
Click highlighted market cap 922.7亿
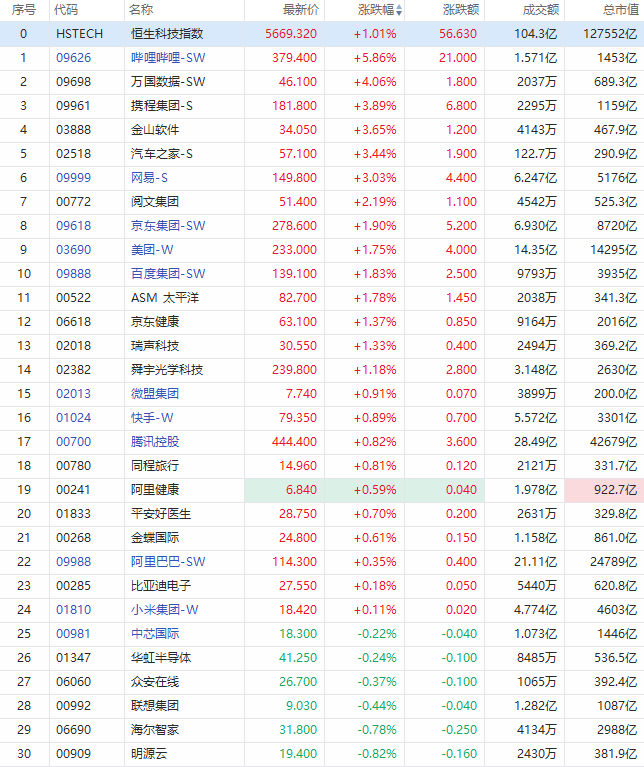click(615, 489)
